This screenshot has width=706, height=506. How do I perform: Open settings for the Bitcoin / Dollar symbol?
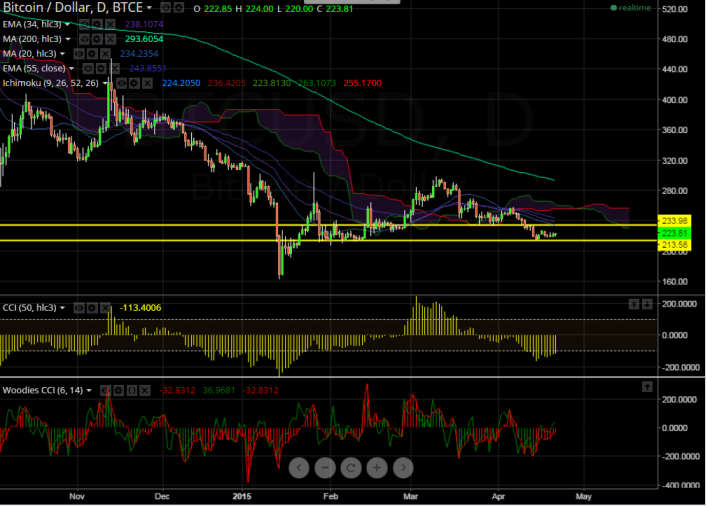click(x=179, y=8)
